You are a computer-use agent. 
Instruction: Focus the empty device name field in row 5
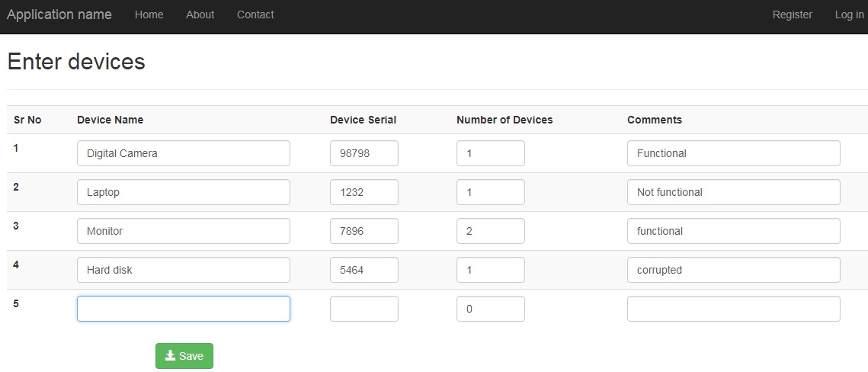pos(183,309)
